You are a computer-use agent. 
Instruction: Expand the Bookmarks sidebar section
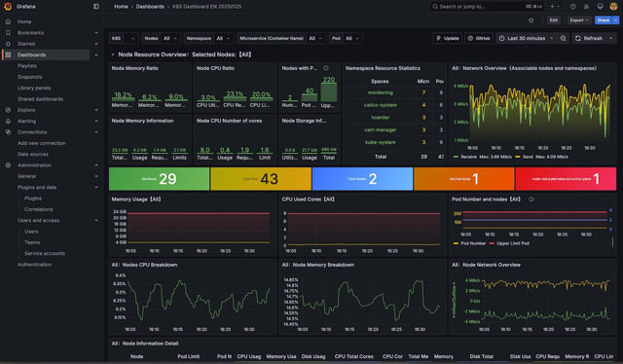96,32
